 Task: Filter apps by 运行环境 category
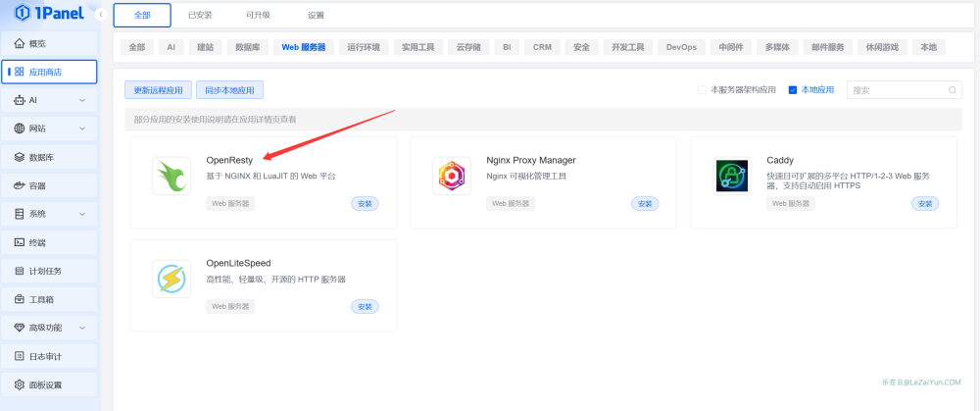click(364, 47)
